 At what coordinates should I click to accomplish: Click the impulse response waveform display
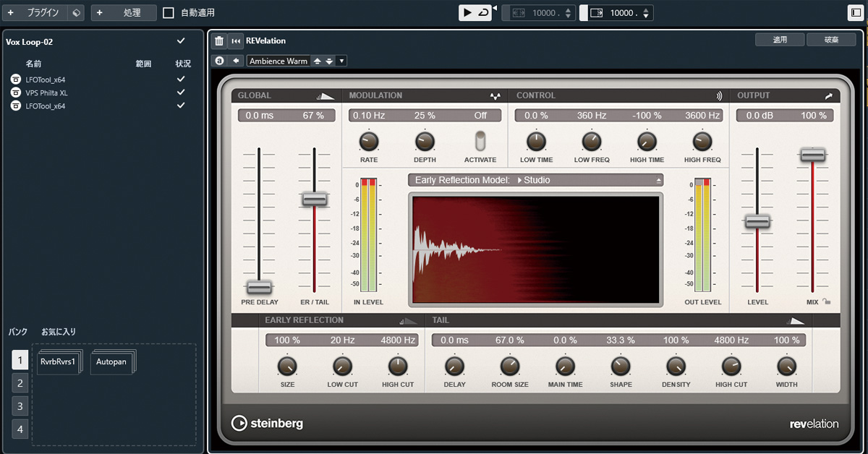[x=535, y=249]
